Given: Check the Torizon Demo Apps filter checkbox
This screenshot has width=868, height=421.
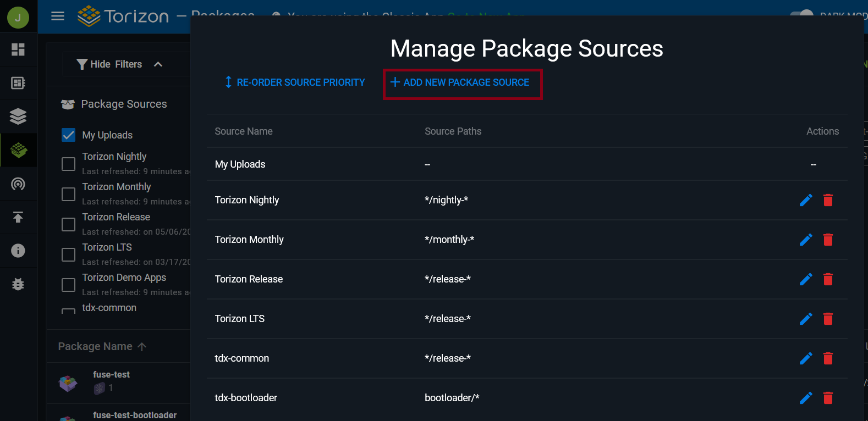Looking at the screenshot, I should (69, 285).
